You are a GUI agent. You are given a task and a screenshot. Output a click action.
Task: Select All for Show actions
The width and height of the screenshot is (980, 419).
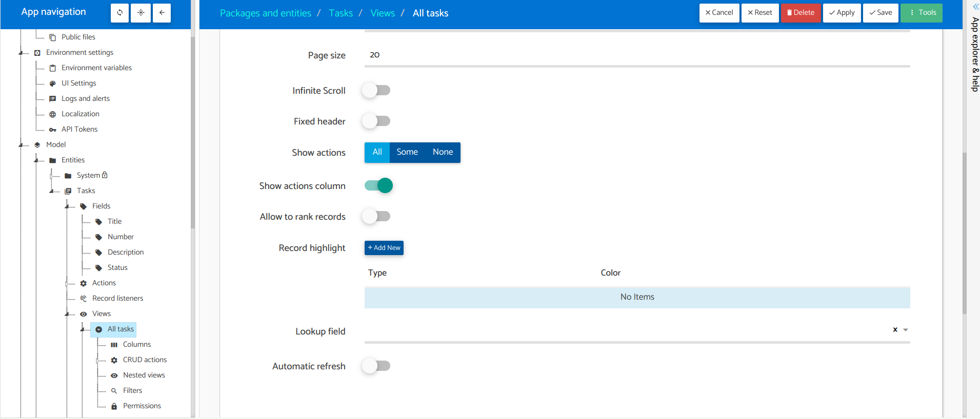coord(377,152)
